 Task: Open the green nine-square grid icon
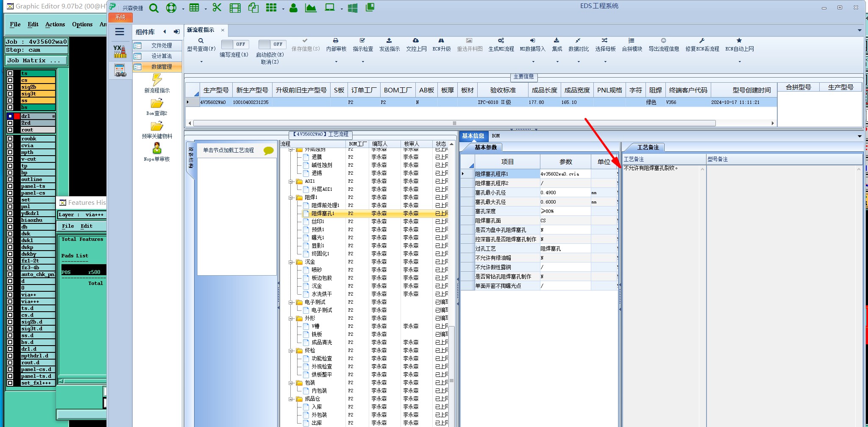click(x=271, y=8)
